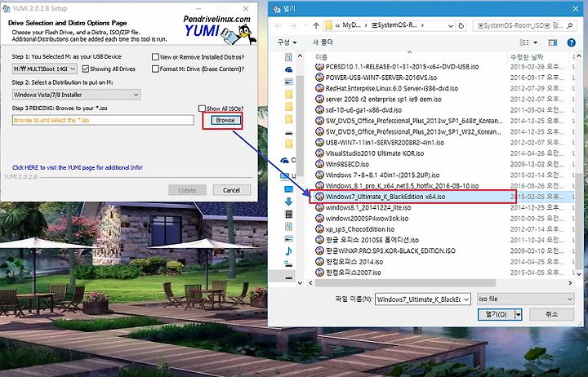Click the disc icon of xp_sp3_ChocoEdition.iso

319,229
